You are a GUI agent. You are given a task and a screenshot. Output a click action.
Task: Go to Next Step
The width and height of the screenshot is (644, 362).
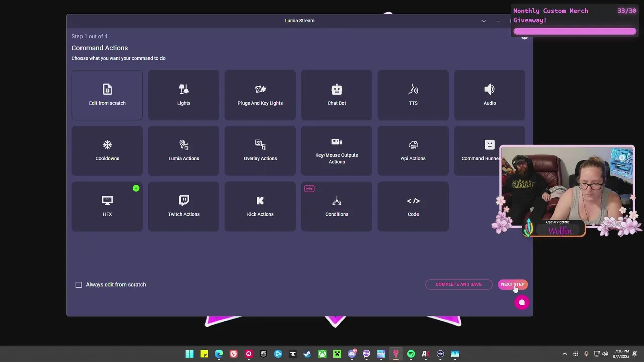513,284
